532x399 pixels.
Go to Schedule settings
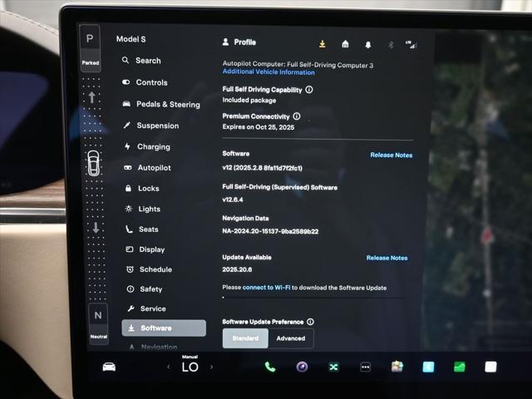coord(150,269)
